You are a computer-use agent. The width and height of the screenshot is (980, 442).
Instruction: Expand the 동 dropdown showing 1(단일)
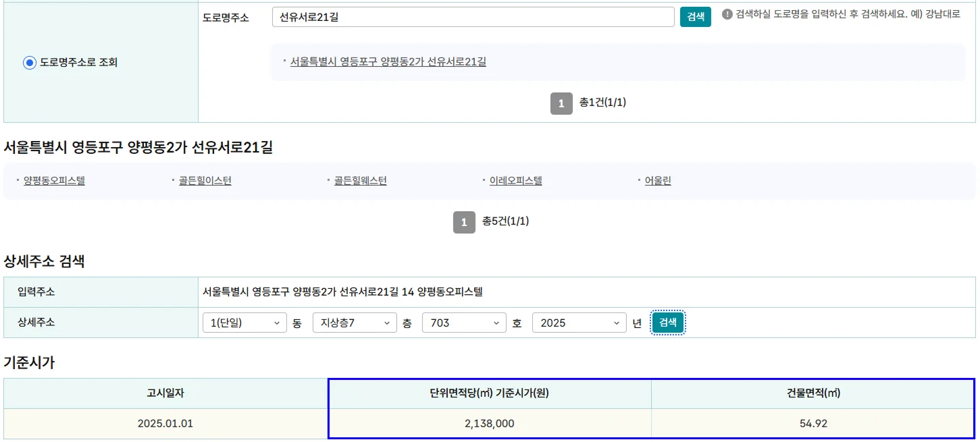click(x=244, y=323)
